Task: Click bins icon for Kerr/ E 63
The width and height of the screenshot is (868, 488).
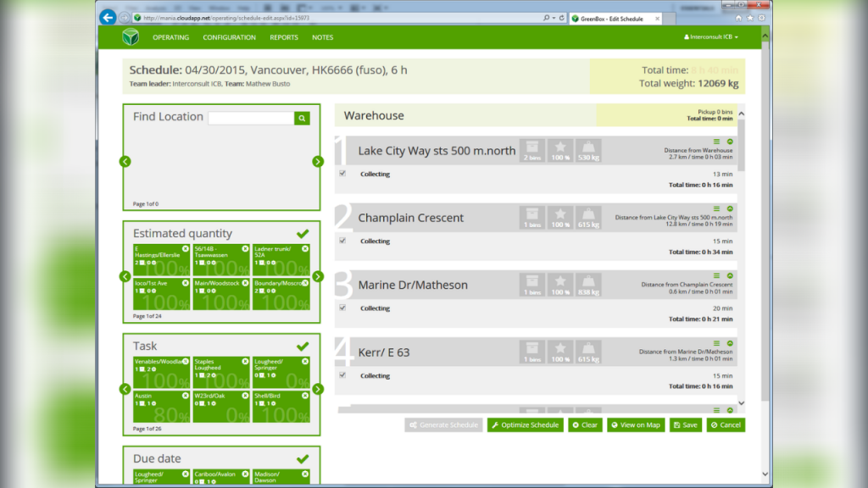Action: tap(532, 352)
